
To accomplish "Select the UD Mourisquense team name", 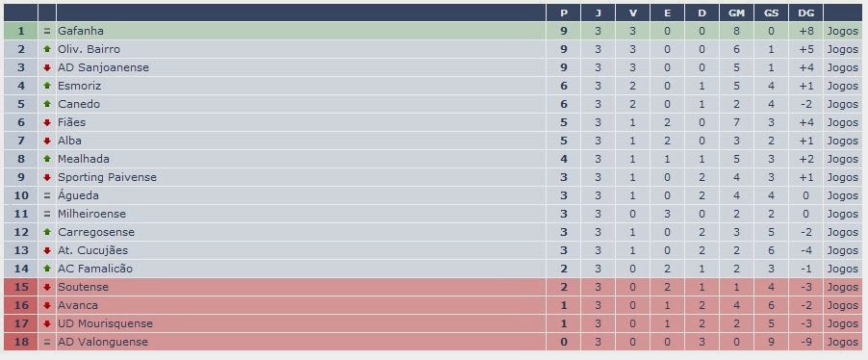I will tap(105, 323).
